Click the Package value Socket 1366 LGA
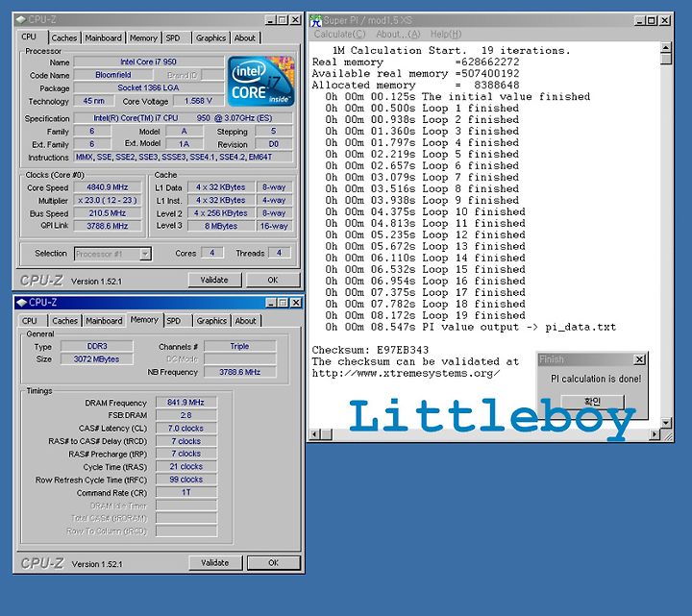The width and height of the screenshot is (692, 616). click(x=149, y=87)
